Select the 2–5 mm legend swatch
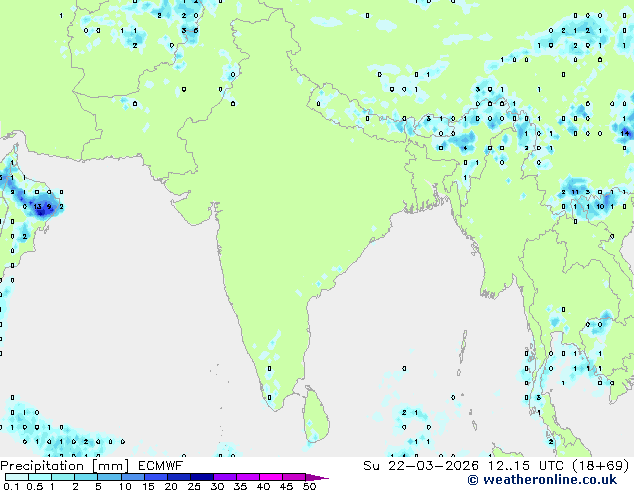The width and height of the screenshot is (634, 490). click(x=86, y=477)
